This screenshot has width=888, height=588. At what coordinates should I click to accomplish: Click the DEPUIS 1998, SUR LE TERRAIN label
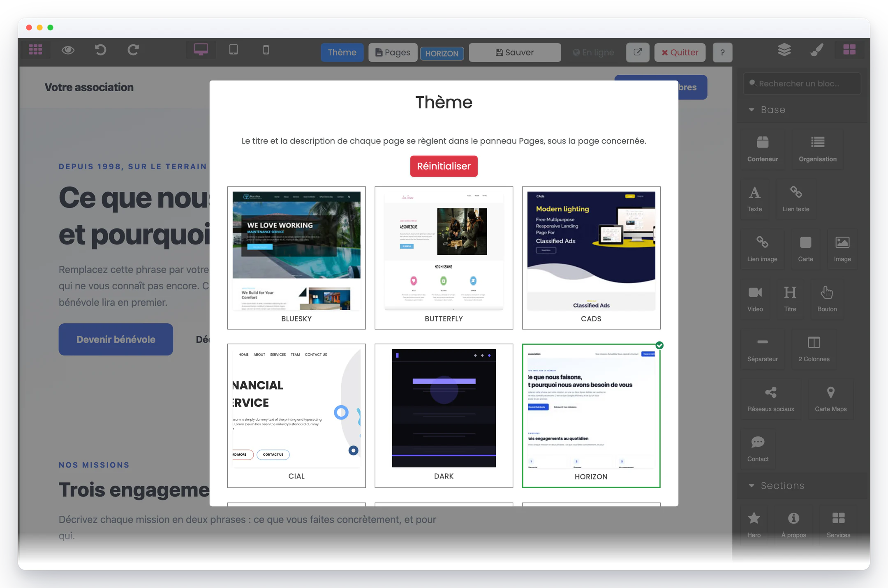(133, 166)
